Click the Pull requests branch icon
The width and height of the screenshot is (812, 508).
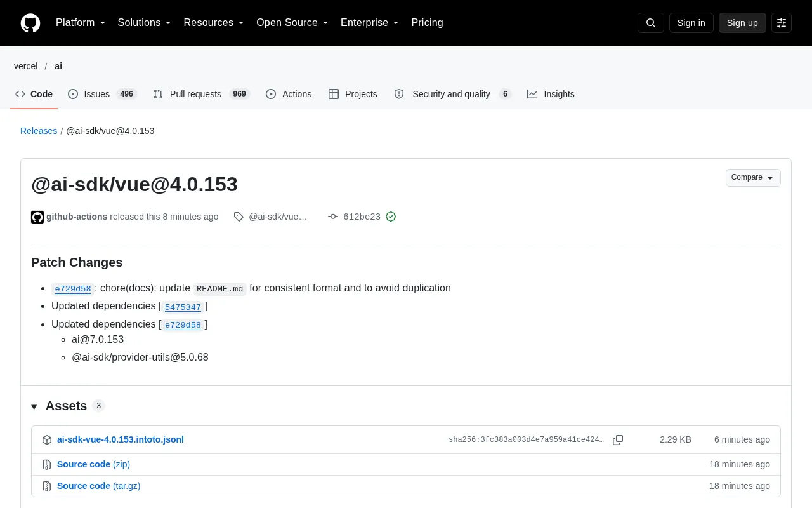tap(158, 94)
